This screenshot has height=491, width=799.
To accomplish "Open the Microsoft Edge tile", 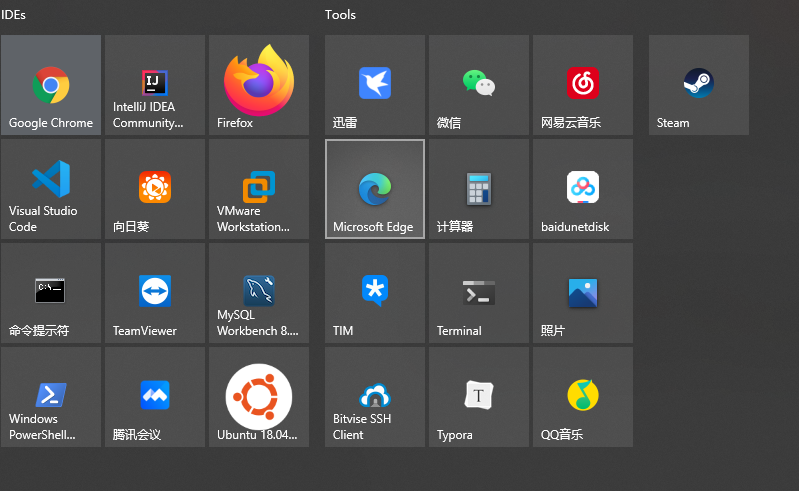I will 375,189.
